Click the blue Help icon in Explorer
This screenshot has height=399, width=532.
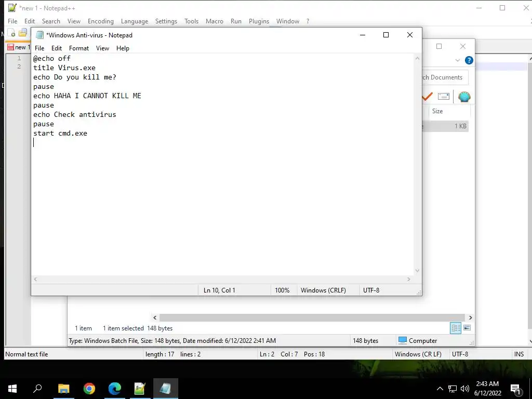point(469,60)
